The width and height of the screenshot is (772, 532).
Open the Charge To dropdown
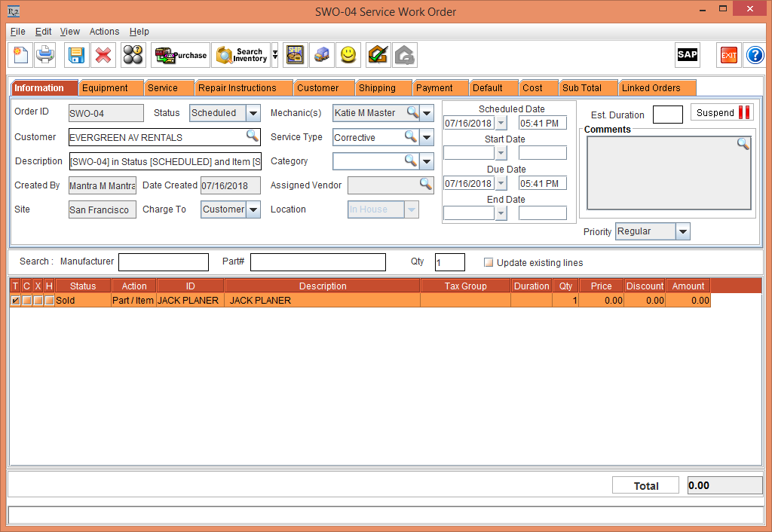253,209
